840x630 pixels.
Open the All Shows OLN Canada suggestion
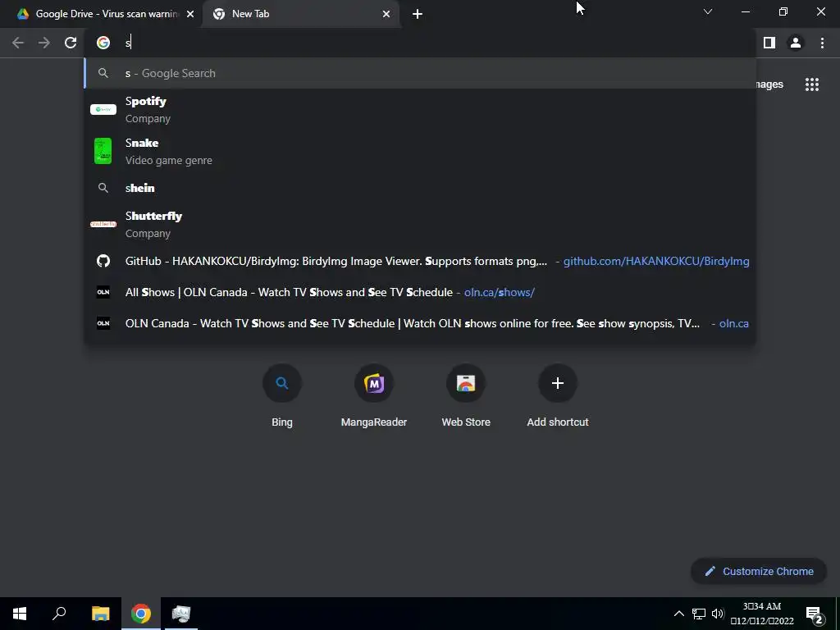[420, 293]
